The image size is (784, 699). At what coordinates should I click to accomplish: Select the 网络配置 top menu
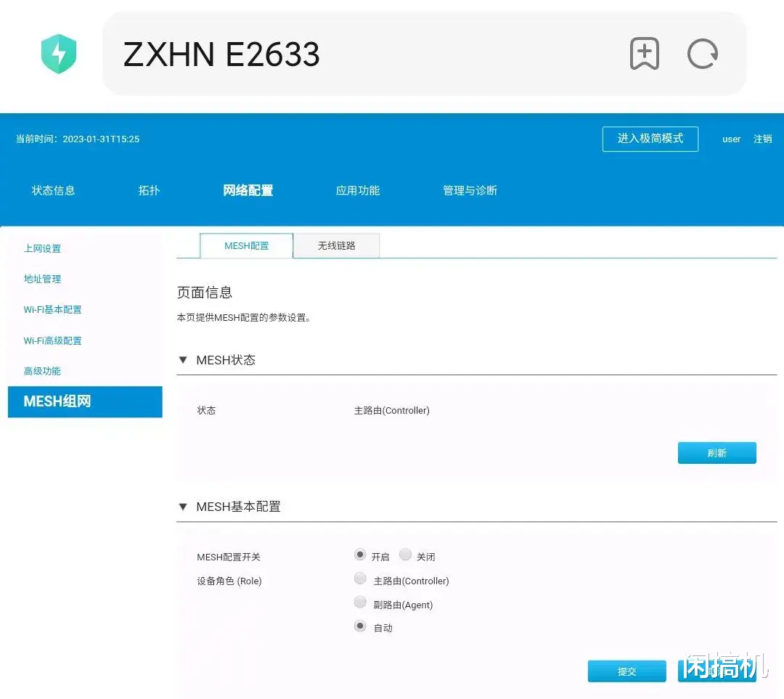(248, 190)
